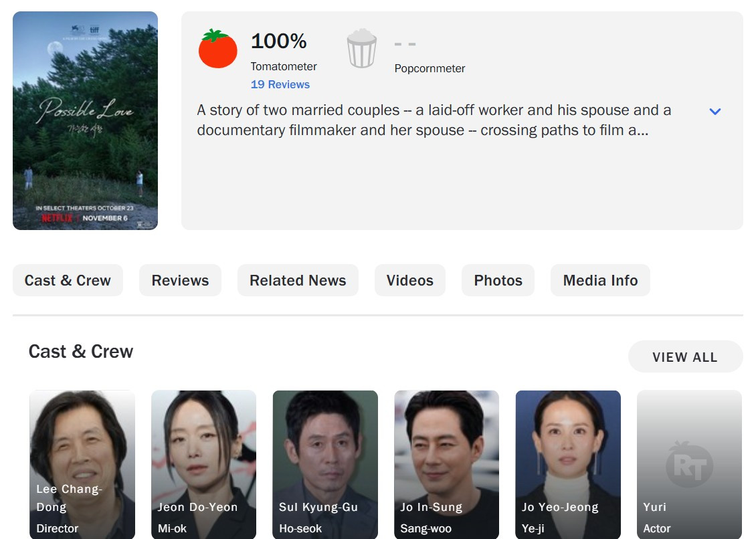Click the 100% Tomatometer score
Viewport: 756px width, 539px height.
tap(279, 41)
